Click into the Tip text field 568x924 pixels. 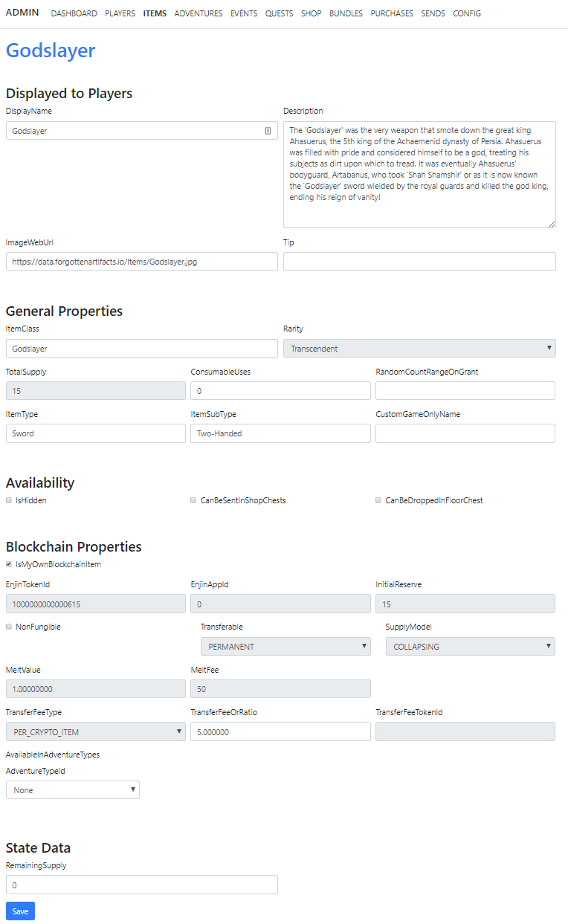pyautogui.click(x=419, y=261)
